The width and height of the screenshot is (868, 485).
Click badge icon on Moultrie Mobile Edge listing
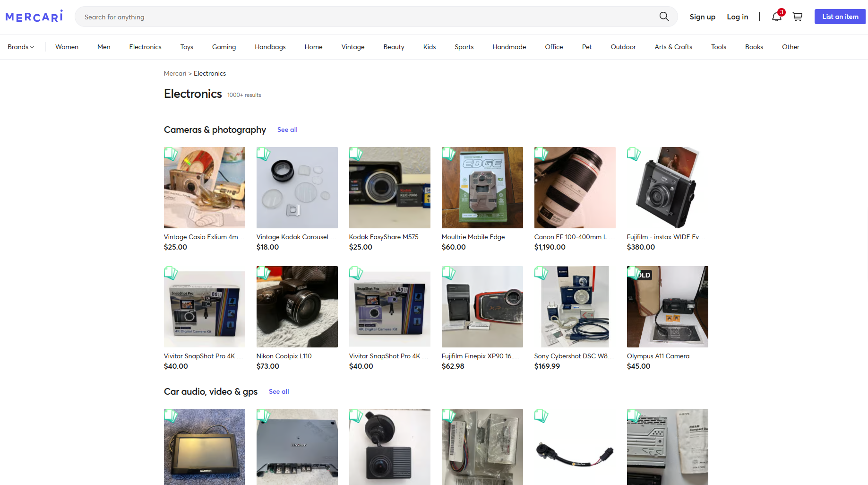coord(449,154)
